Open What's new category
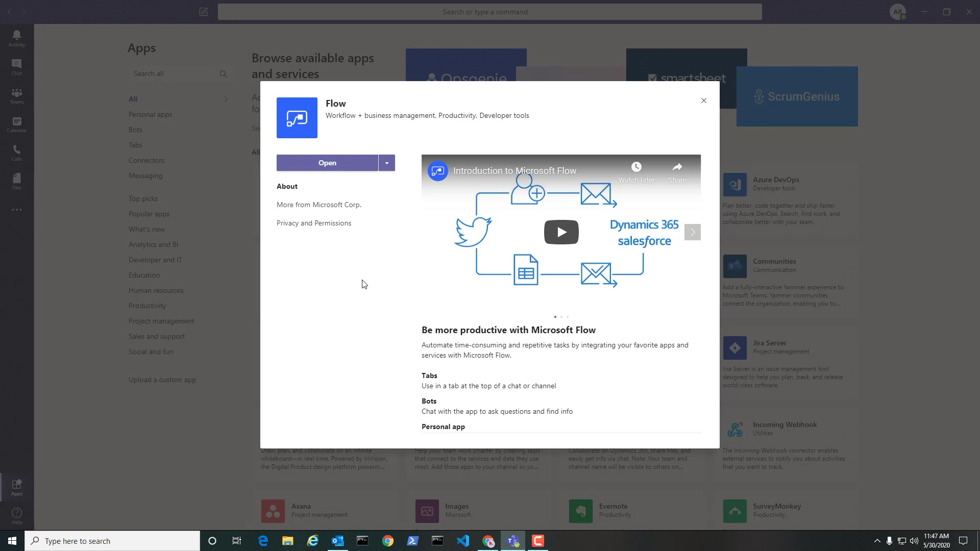Image resolution: width=980 pixels, height=551 pixels. tap(146, 229)
